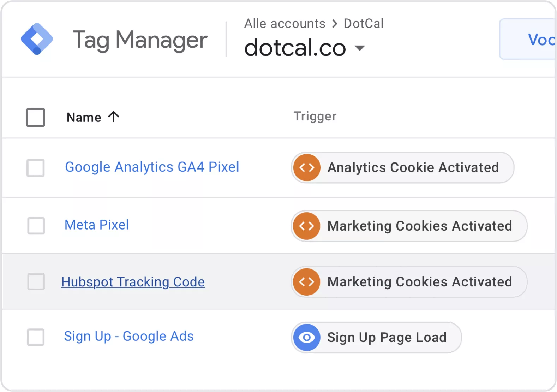Select the Meta Pixel row checkbox
557x392 pixels.
36,226
